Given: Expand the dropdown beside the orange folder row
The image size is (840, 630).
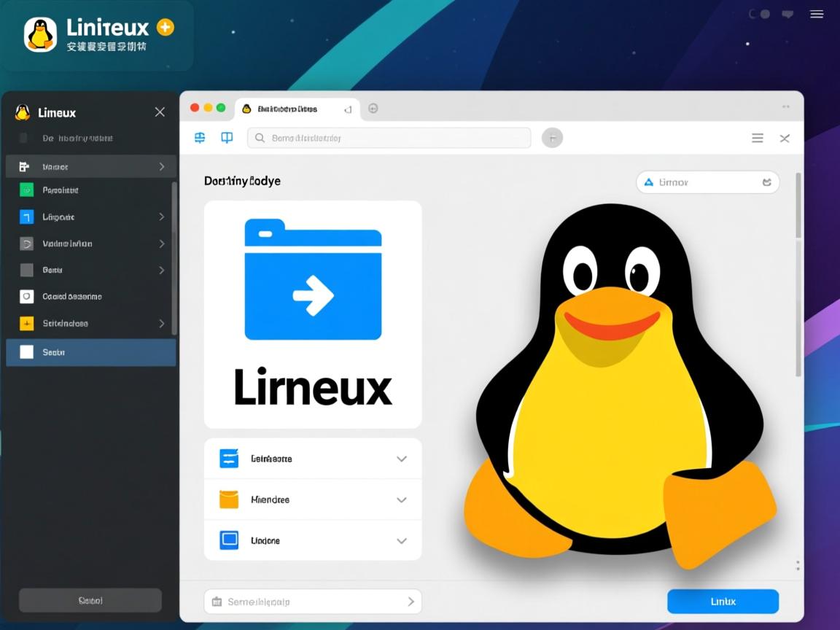Looking at the screenshot, I should [401, 499].
